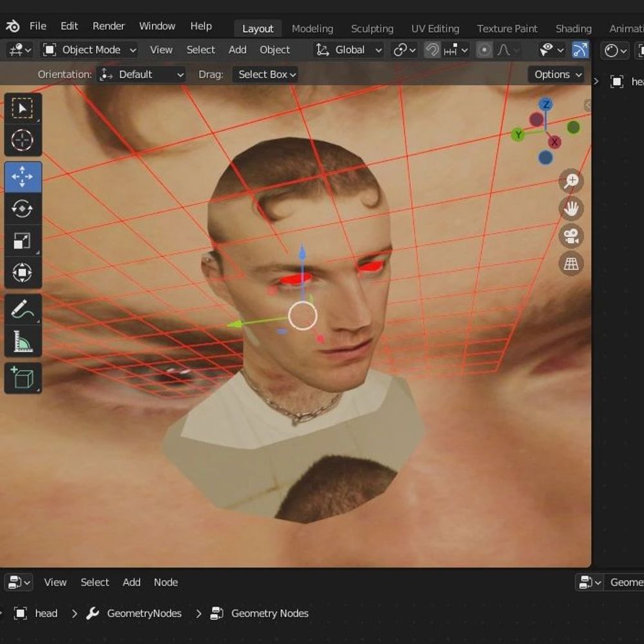This screenshot has height=644, width=644.
Task: Click the Blender logo icon
Action: 13,26
